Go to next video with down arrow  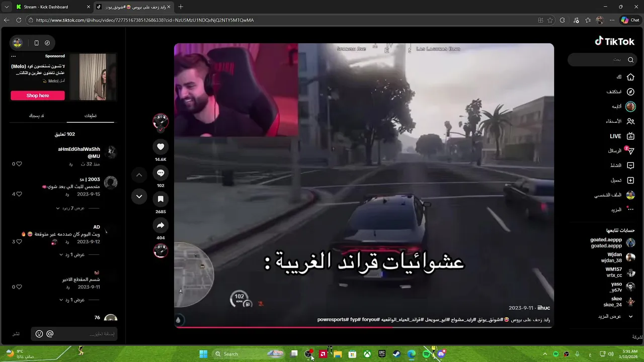pyautogui.click(x=139, y=197)
